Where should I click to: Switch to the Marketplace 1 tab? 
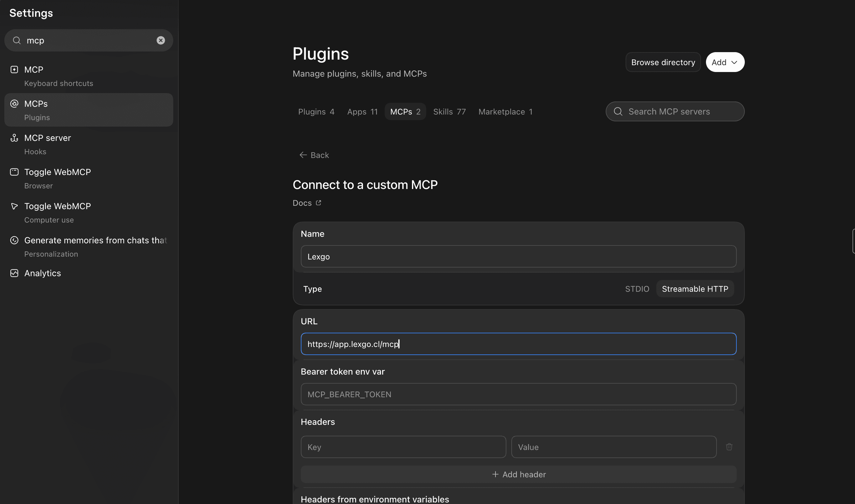tap(505, 112)
